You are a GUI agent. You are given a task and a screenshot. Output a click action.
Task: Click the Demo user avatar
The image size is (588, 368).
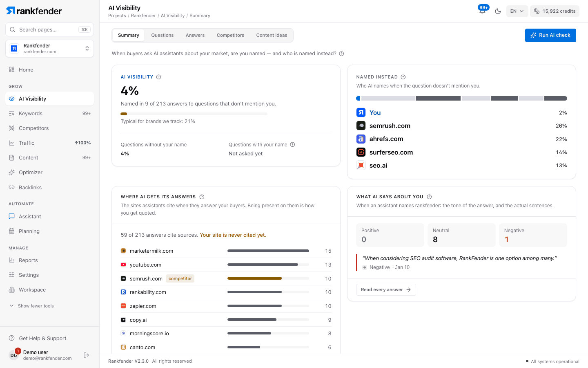tap(14, 355)
